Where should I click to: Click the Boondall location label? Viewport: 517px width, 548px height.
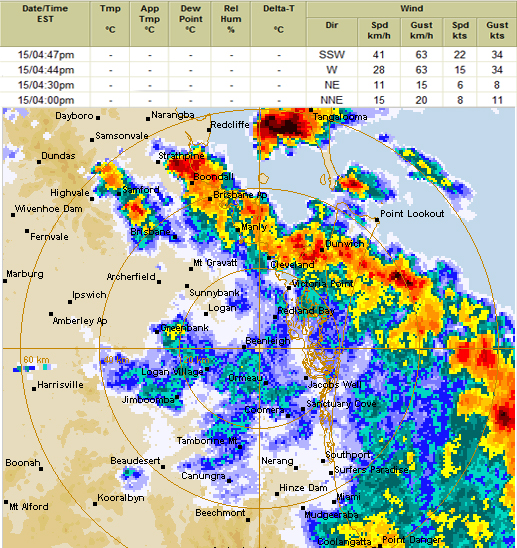pyautogui.click(x=213, y=177)
